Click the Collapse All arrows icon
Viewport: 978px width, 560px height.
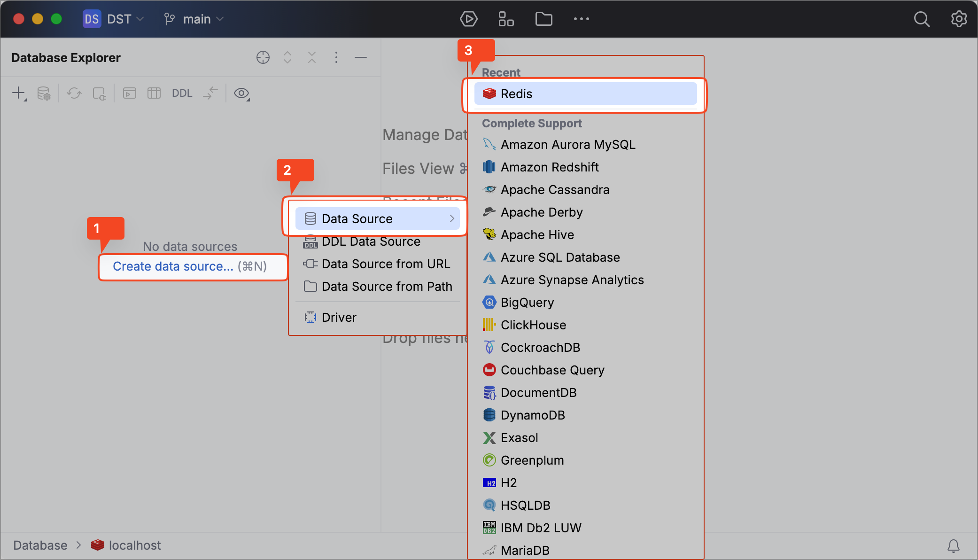[x=312, y=57]
